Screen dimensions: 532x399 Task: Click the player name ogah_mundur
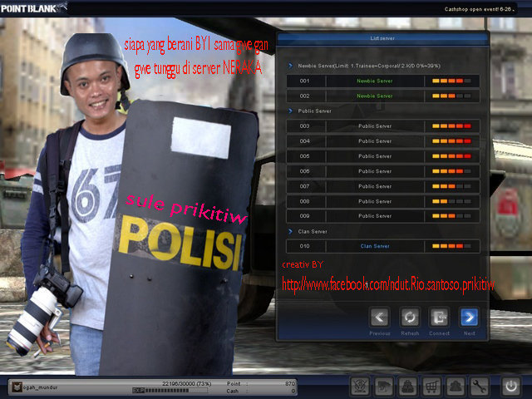[x=41, y=387]
